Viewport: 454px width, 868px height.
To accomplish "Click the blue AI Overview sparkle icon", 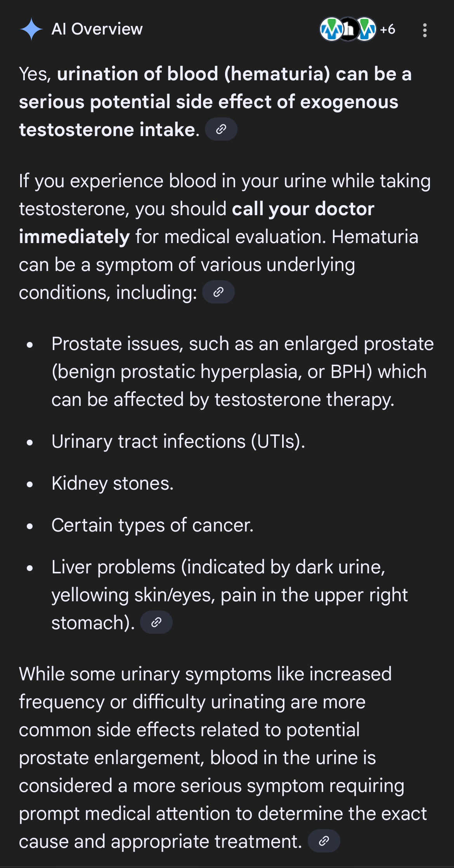I will pyautogui.click(x=31, y=29).
